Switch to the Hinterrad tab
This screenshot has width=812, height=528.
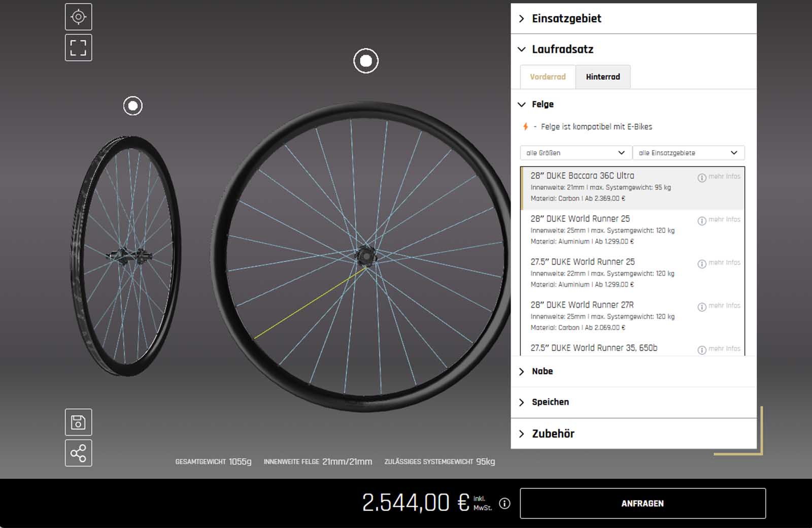pyautogui.click(x=603, y=77)
